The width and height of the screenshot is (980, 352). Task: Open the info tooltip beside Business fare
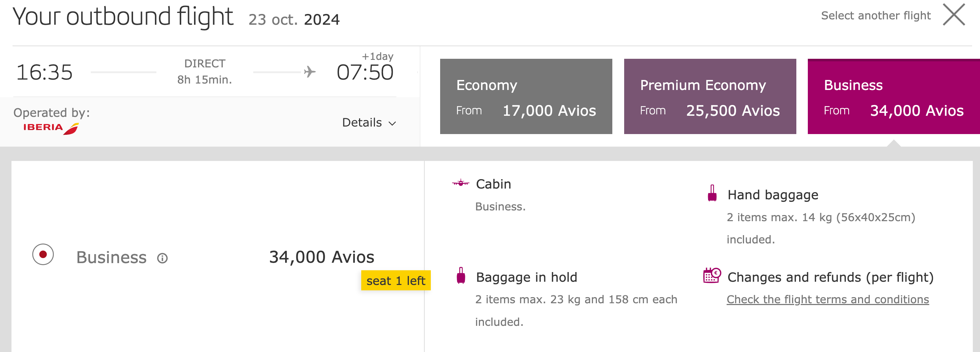pos(163,258)
